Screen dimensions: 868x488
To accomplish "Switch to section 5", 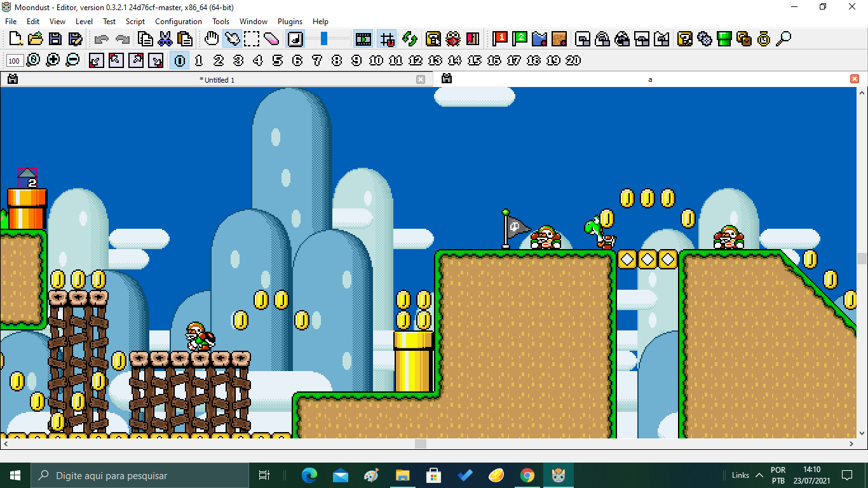I will pyautogui.click(x=278, y=60).
